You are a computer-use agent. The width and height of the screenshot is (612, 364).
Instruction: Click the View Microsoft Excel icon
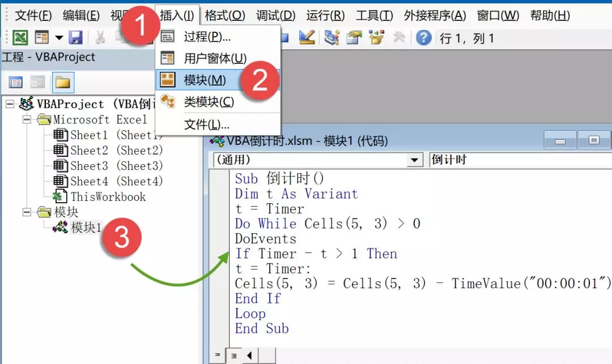pyautogui.click(x=20, y=38)
